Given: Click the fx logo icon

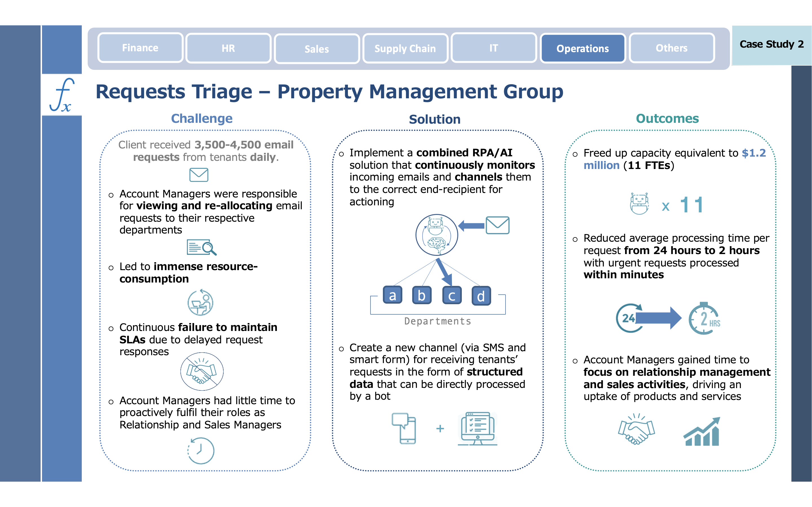Looking at the screenshot, I should tap(62, 95).
